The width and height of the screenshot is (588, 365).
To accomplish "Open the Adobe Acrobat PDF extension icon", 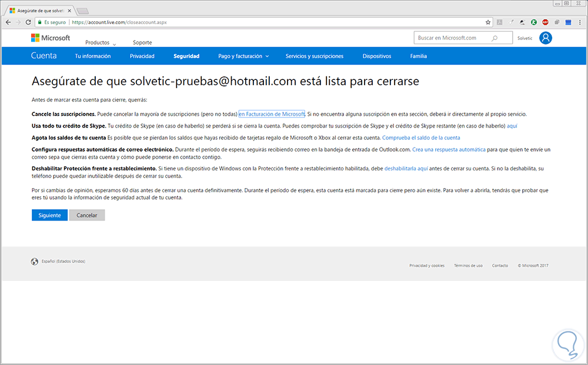I will coord(499,22).
